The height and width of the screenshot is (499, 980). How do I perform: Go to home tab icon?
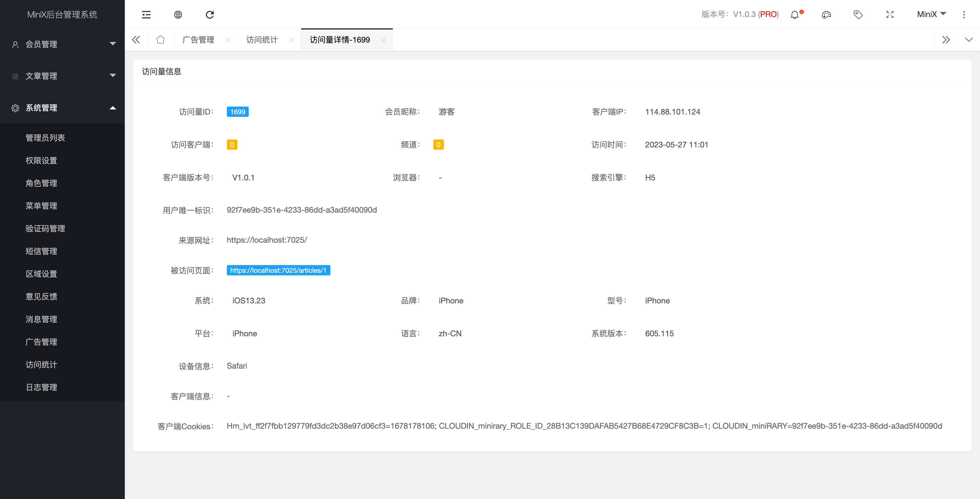(160, 40)
